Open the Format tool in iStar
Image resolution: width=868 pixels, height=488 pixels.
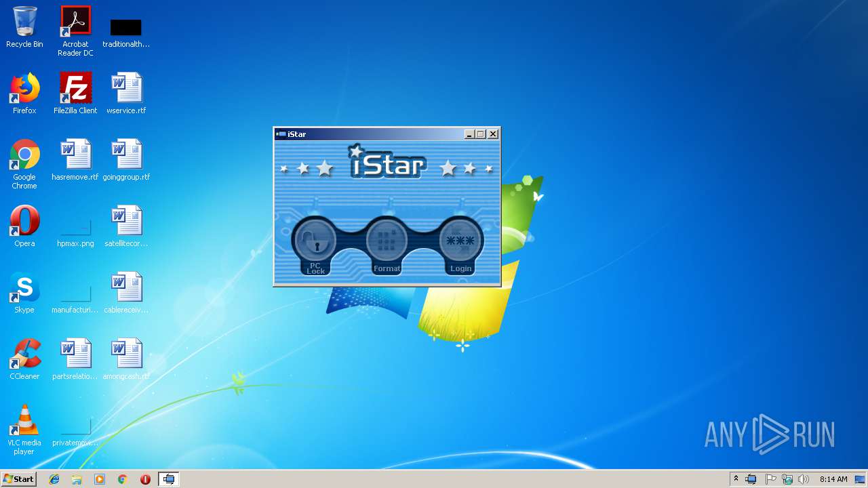[x=387, y=245]
